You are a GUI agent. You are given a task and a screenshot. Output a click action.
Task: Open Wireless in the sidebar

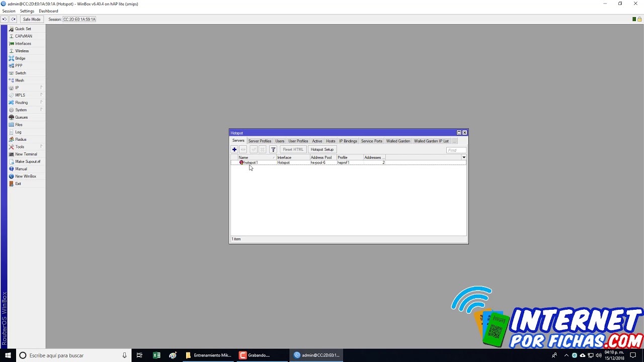click(22, 51)
